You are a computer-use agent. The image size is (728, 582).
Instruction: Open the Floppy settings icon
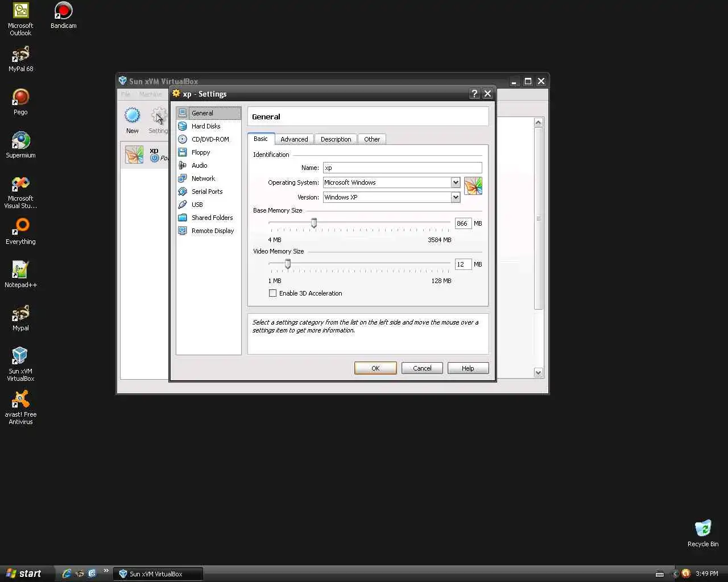coord(183,152)
